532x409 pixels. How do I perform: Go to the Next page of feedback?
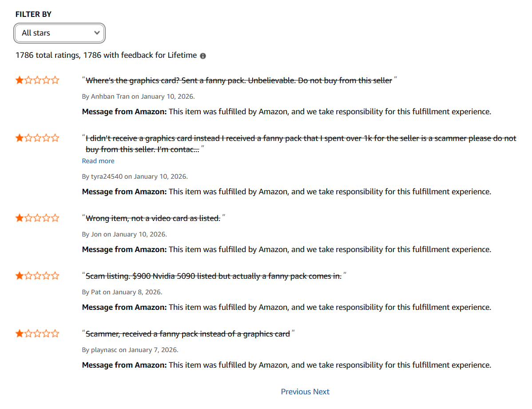click(321, 392)
